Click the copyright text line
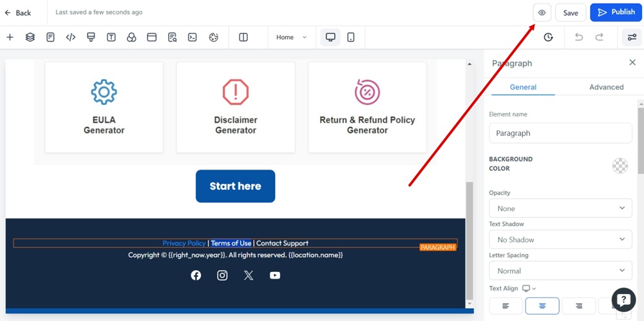 tap(235, 255)
